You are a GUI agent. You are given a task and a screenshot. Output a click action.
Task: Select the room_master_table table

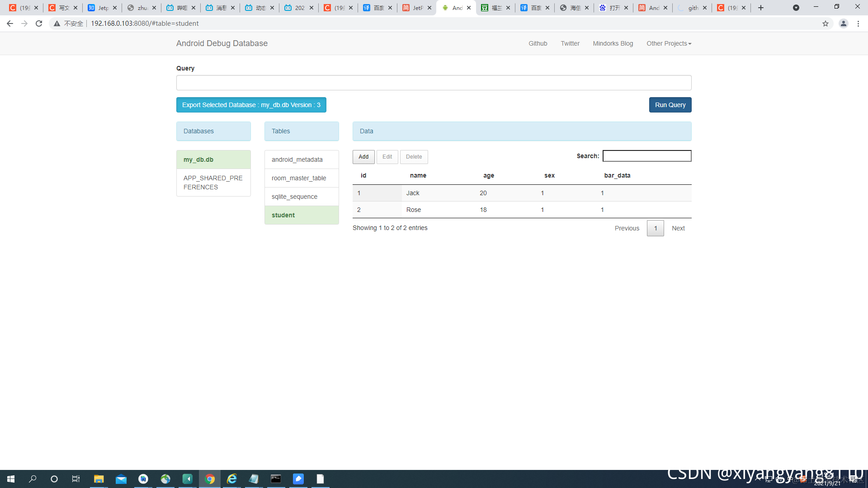click(299, 178)
